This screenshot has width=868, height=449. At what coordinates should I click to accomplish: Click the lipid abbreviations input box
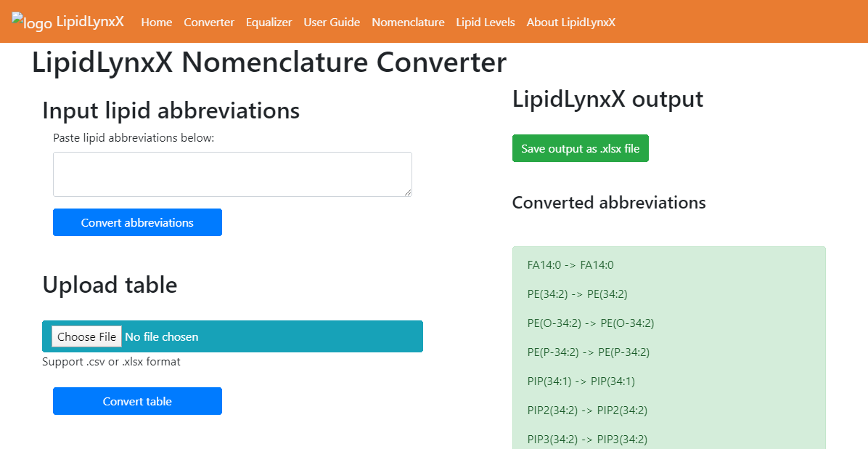coord(232,174)
